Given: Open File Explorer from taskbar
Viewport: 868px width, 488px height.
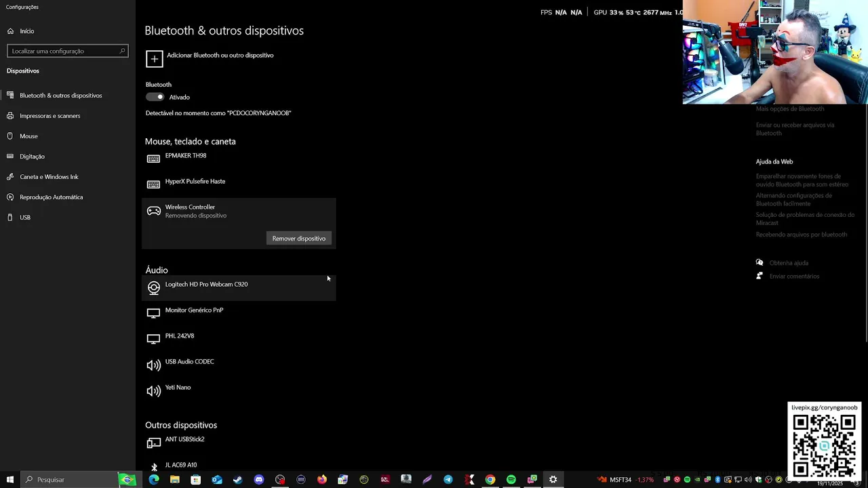Looking at the screenshot, I should pyautogui.click(x=175, y=480).
